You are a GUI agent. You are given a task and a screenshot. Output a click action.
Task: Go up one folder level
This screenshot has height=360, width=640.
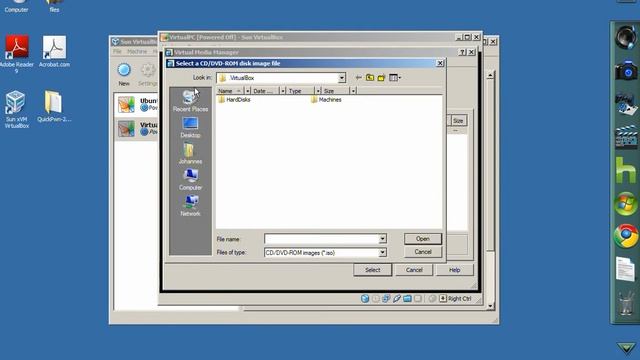(370, 78)
